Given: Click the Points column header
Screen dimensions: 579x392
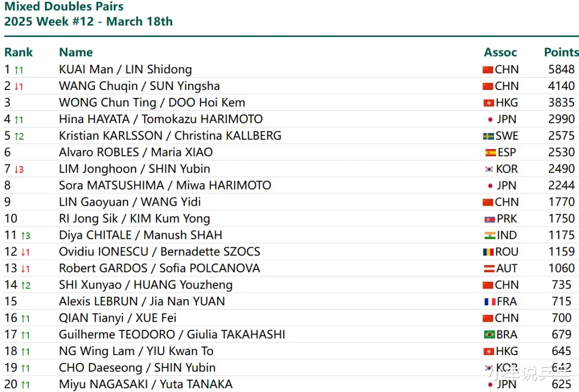Looking at the screenshot, I should (x=561, y=52).
